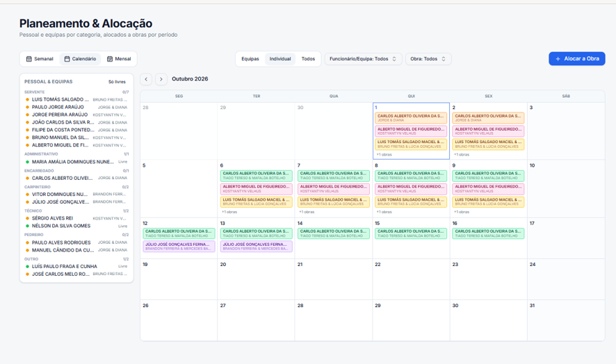
Task: Switch to the Calendário view
Action: tap(80, 59)
